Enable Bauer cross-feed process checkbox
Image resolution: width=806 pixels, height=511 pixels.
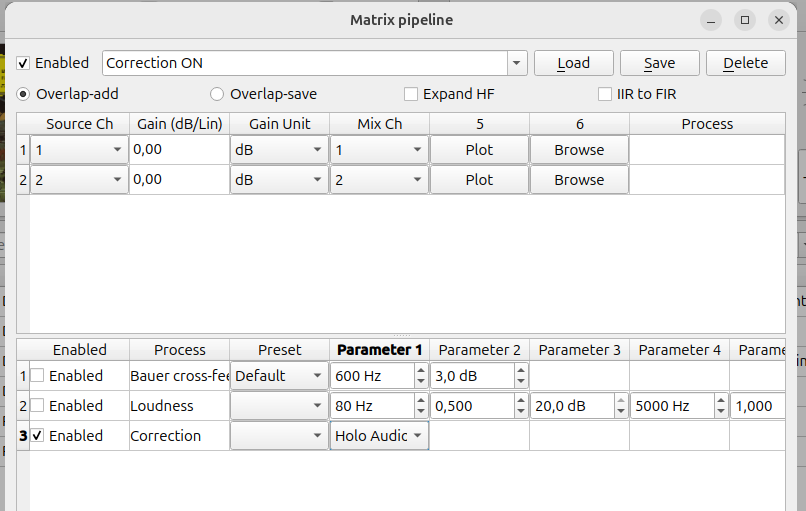pyautogui.click(x=38, y=376)
